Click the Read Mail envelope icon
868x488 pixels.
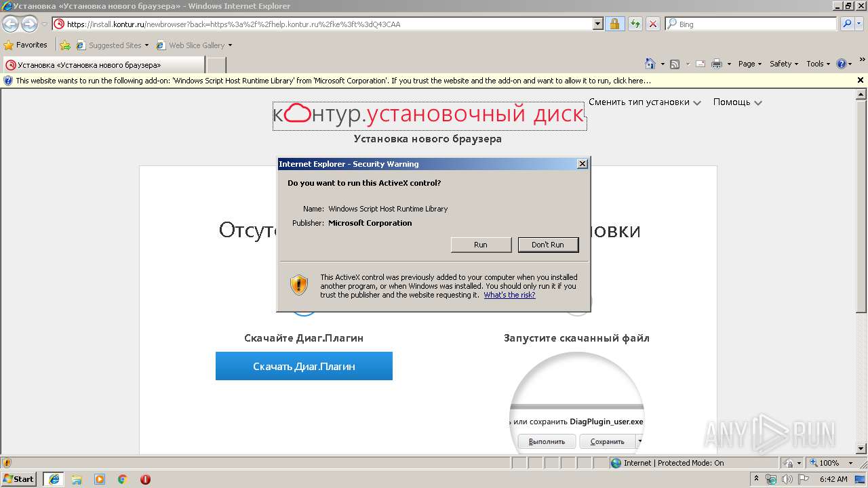pyautogui.click(x=701, y=64)
